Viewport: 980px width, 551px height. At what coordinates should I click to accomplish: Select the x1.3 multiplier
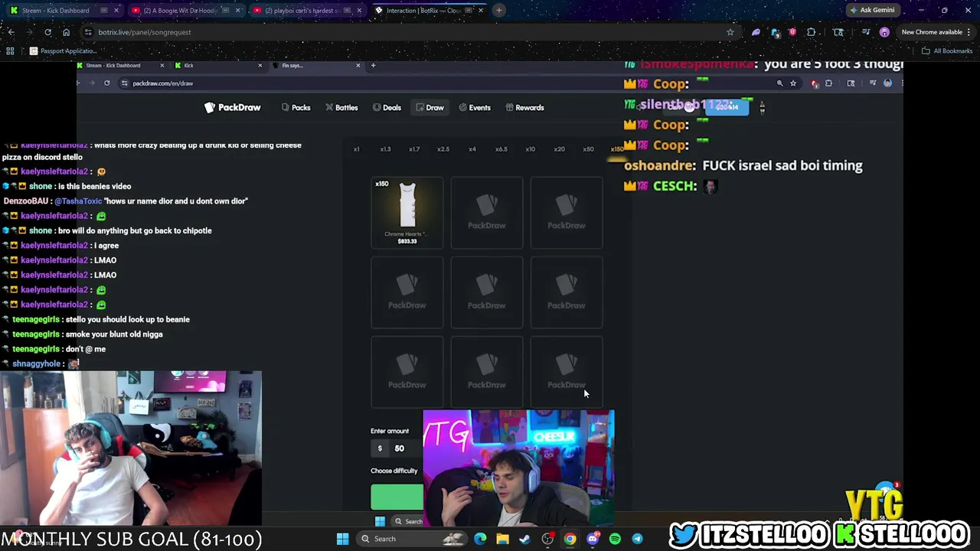coord(385,149)
